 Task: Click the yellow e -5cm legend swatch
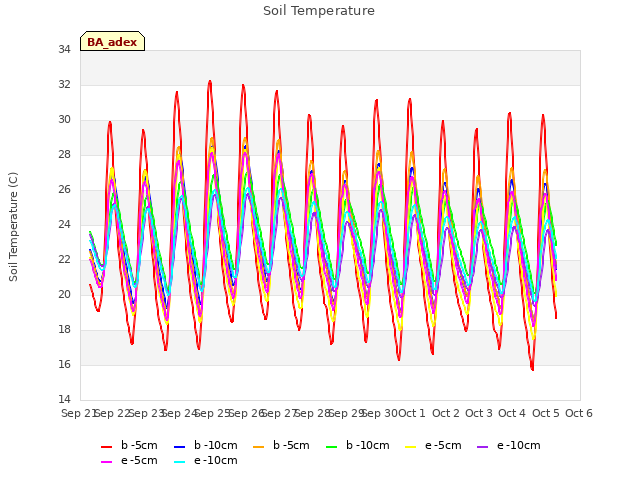pyautogui.click(x=410, y=447)
